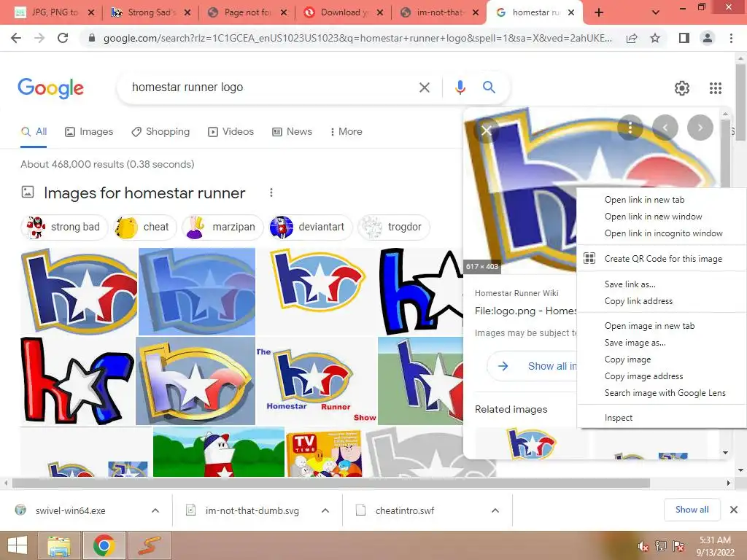This screenshot has height=560, width=747.
Task: Filter images by strong bad chip
Action: click(x=64, y=227)
